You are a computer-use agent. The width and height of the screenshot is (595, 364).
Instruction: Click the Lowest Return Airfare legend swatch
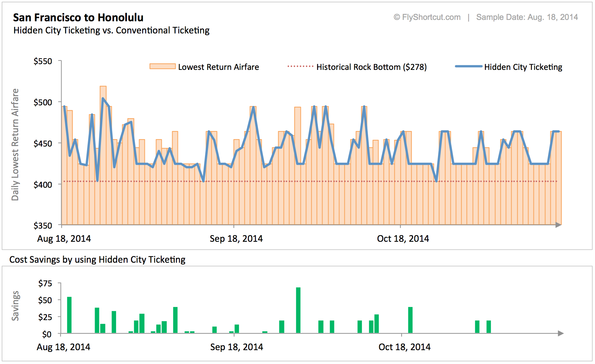click(163, 66)
